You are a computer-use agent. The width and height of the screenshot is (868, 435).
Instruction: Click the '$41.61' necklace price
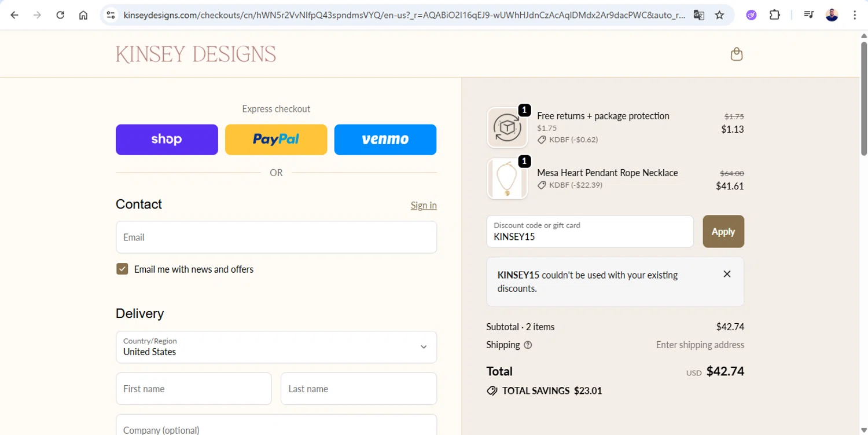[730, 186]
